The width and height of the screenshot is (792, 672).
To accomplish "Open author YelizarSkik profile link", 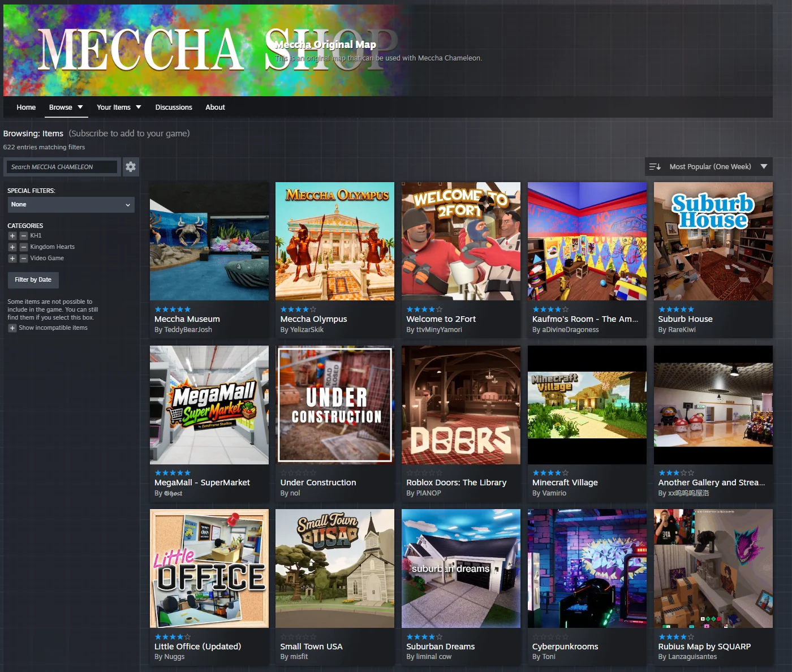I will (x=307, y=330).
